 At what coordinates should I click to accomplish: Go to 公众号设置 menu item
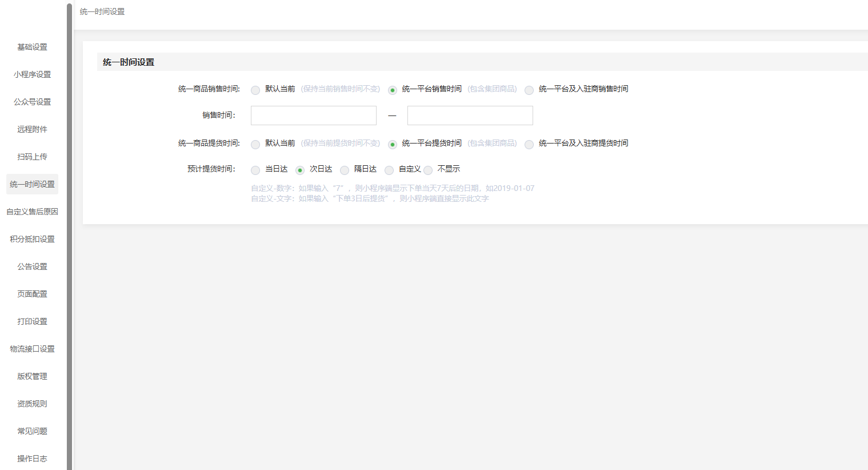tap(32, 102)
